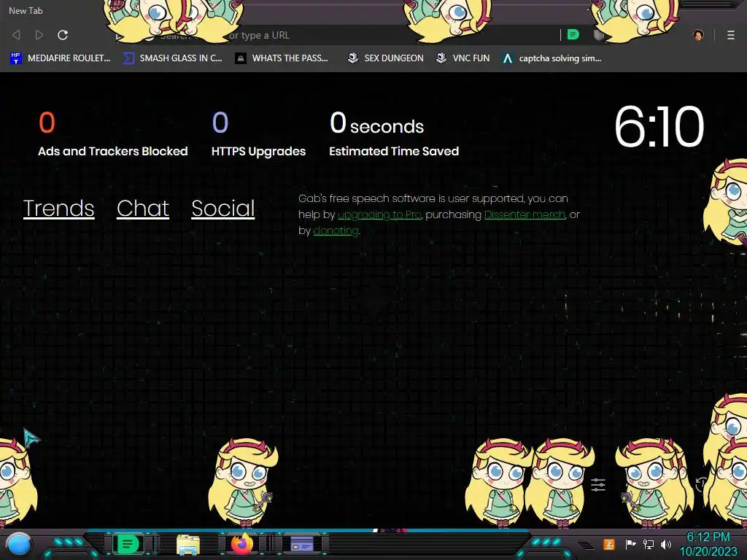Screen dimensions: 747x560
Task: Open the taskbar clock showing 6:12 PM
Action: [708, 544]
